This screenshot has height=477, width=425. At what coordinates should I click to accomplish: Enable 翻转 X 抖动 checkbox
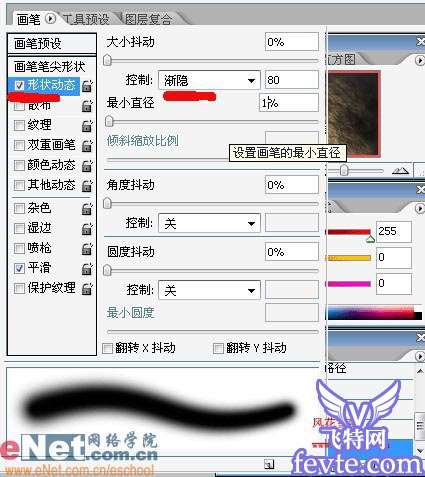click(107, 349)
